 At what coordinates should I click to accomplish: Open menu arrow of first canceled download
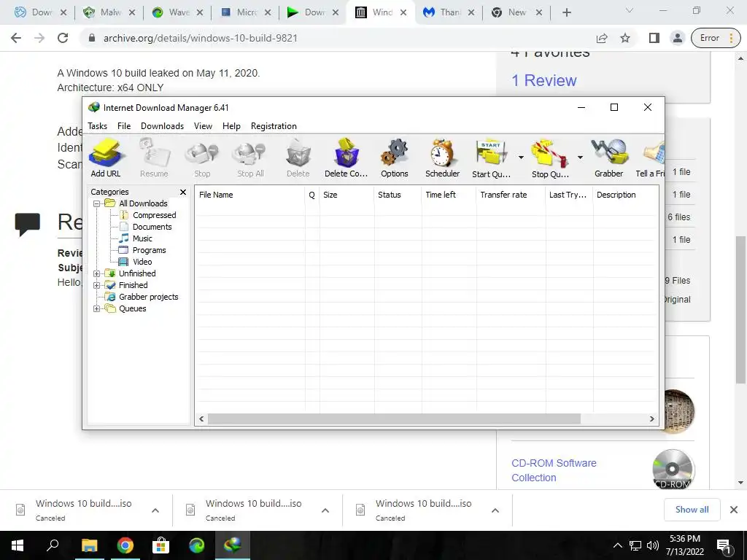tap(155, 510)
